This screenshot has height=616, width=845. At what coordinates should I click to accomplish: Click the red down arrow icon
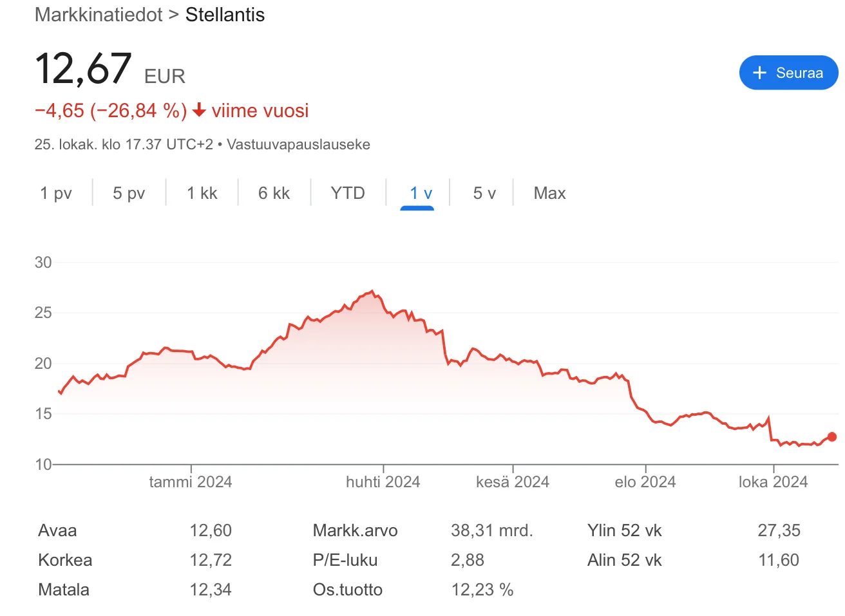[x=200, y=110]
